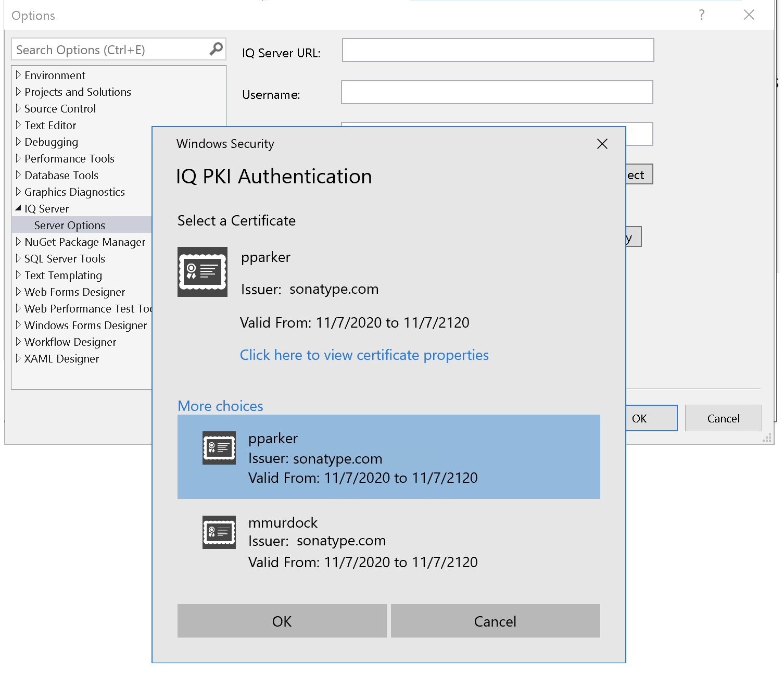Viewport: 784px width, 674px height.
Task: Click view certificate properties link
Action: [x=364, y=355]
